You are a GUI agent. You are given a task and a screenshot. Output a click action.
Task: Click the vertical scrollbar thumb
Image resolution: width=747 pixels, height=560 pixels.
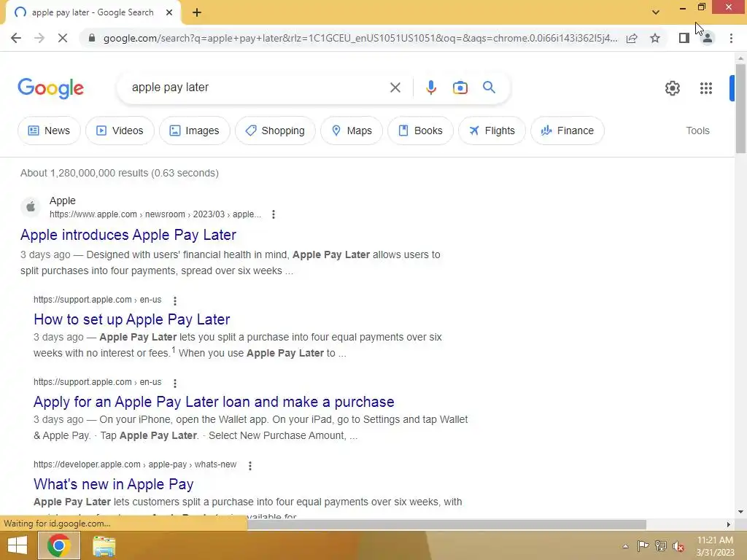740,109
